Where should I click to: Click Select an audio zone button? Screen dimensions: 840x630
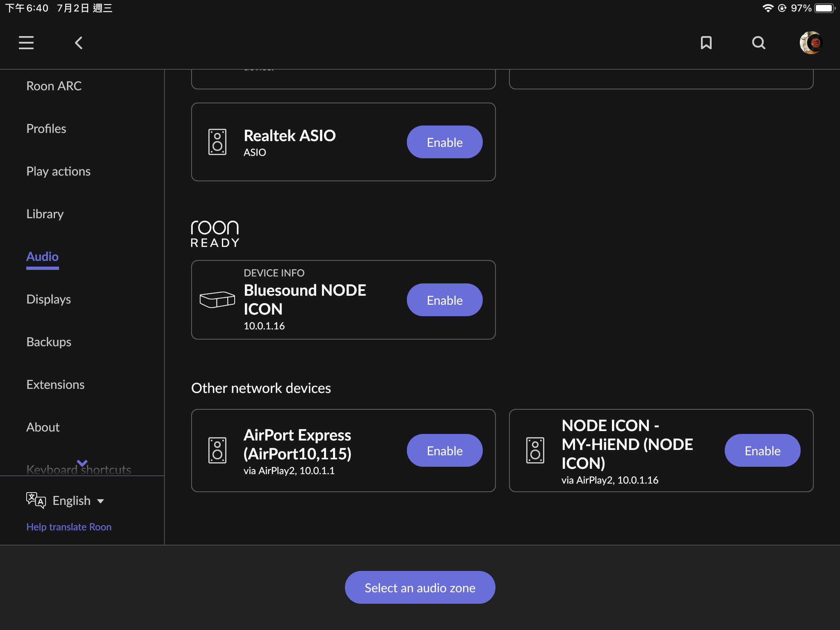coord(420,587)
